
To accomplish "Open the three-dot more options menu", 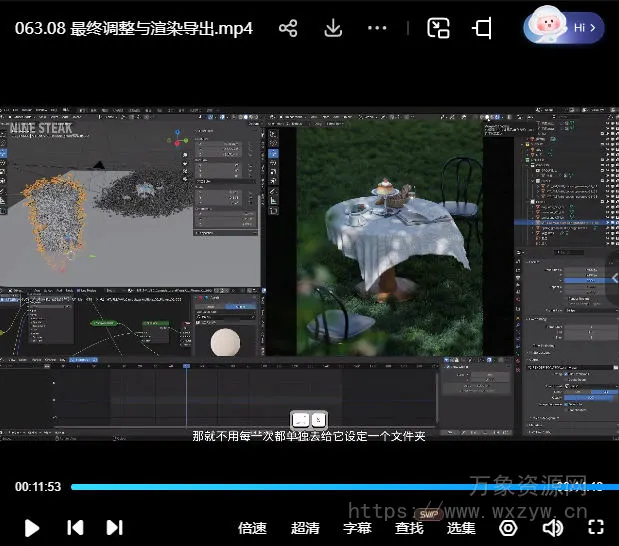I will click(x=377, y=28).
